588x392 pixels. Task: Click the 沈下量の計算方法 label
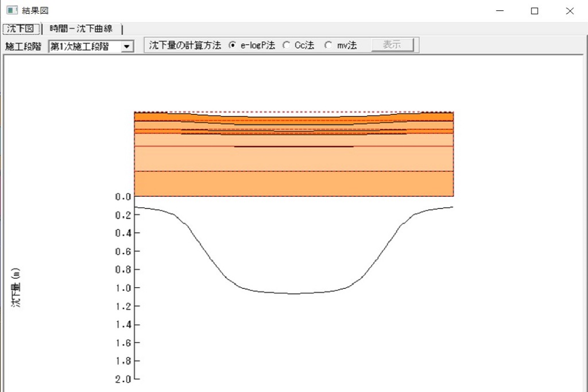coord(185,45)
